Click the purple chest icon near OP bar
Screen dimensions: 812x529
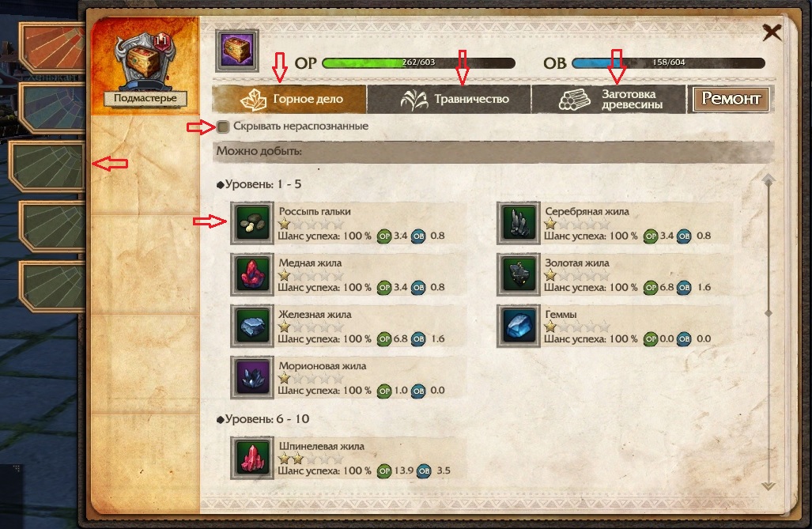pyautogui.click(x=237, y=51)
